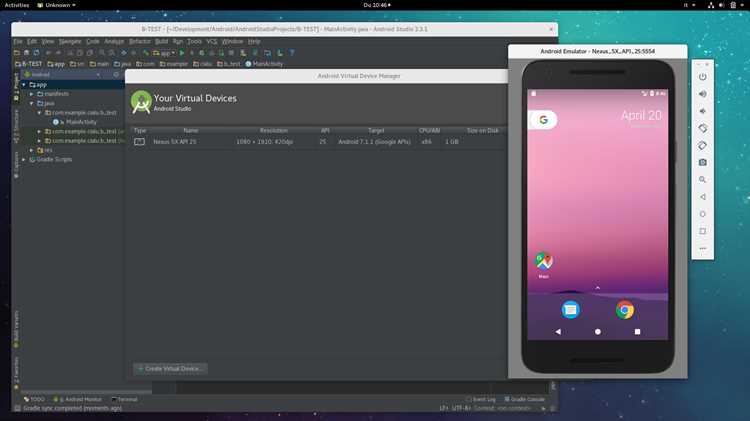Viewport: 750px width, 421px height.
Task: Lower emulator volume with volume down icon
Action: [x=702, y=111]
